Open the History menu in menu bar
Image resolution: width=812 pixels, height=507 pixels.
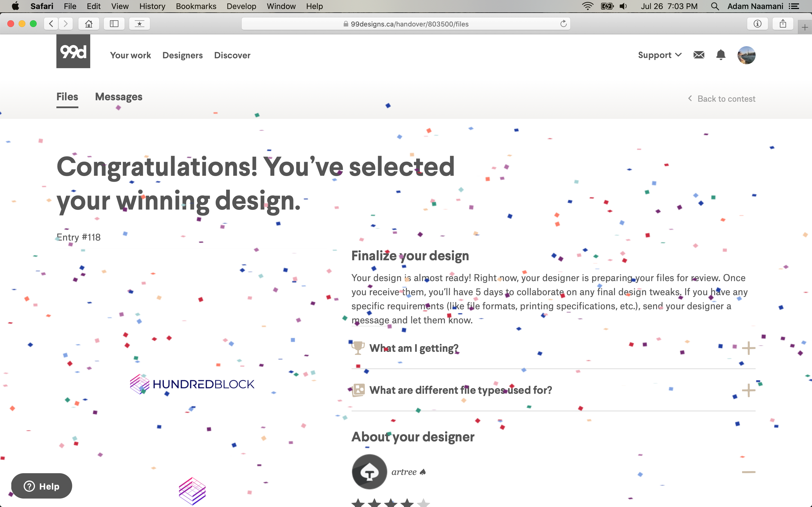[x=152, y=6]
